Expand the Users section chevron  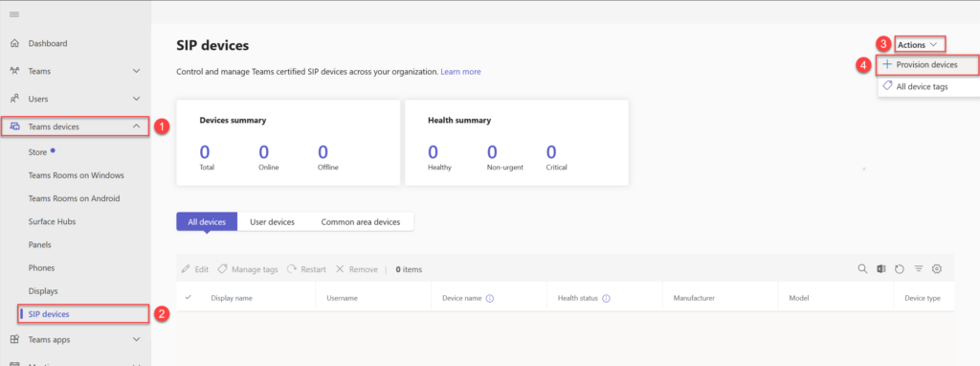(137, 99)
